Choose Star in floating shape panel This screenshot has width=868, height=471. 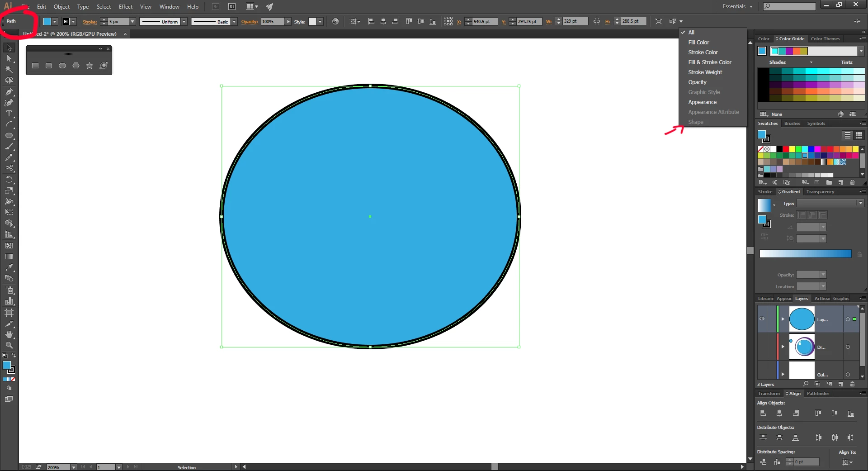coord(90,66)
